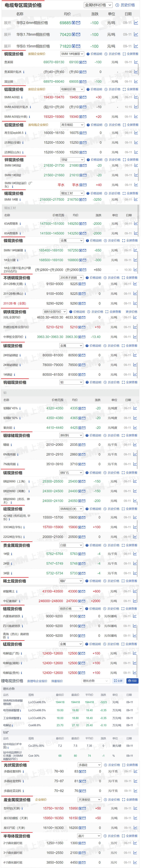Open 价格说明 in 铜现货价格 header
Viewport: 141px width, 868px height.
[x=95, y=54]
